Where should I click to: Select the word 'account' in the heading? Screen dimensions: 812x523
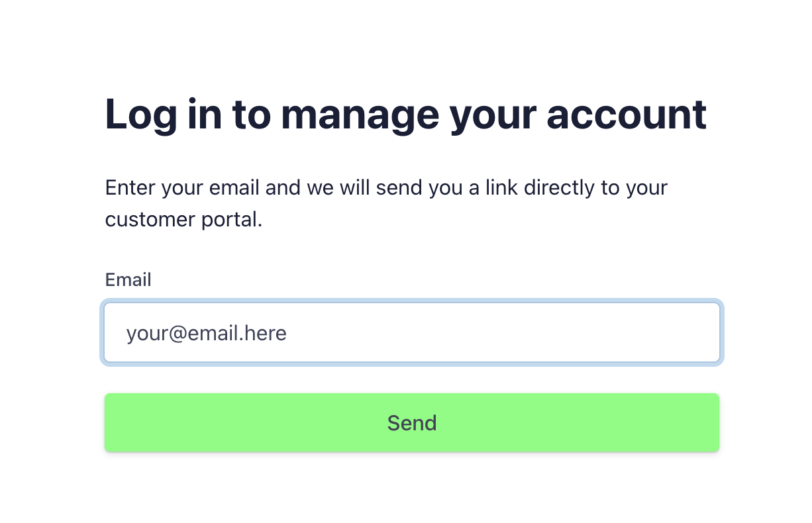(x=627, y=114)
